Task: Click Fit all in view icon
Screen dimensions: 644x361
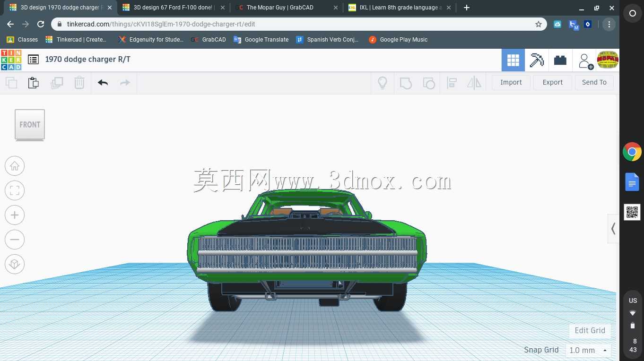Action: (x=15, y=190)
